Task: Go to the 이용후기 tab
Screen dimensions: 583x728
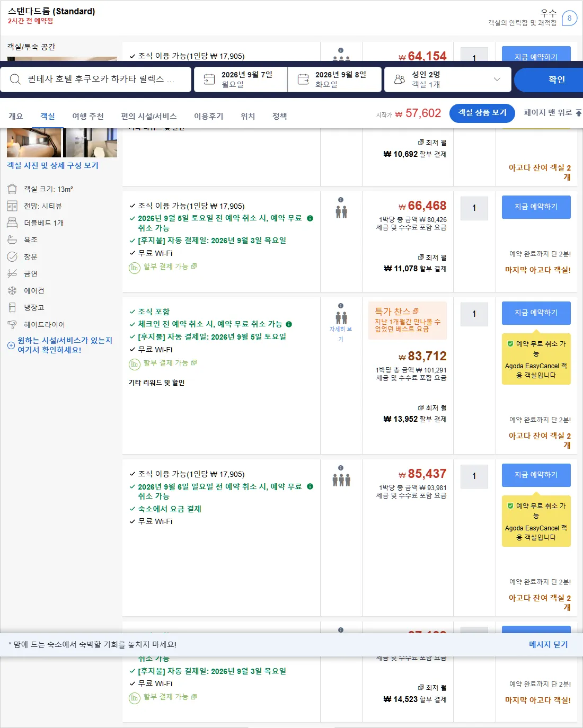Action: tap(208, 116)
